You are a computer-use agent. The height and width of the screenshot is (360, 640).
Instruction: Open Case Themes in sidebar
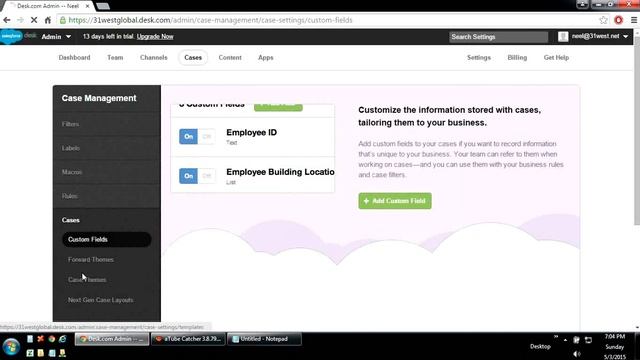87,280
